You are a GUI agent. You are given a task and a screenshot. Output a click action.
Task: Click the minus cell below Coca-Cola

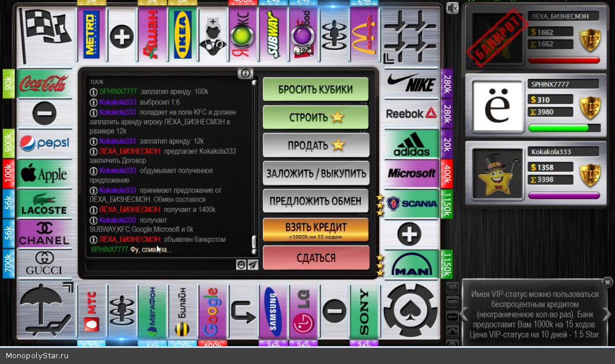tap(44, 113)
